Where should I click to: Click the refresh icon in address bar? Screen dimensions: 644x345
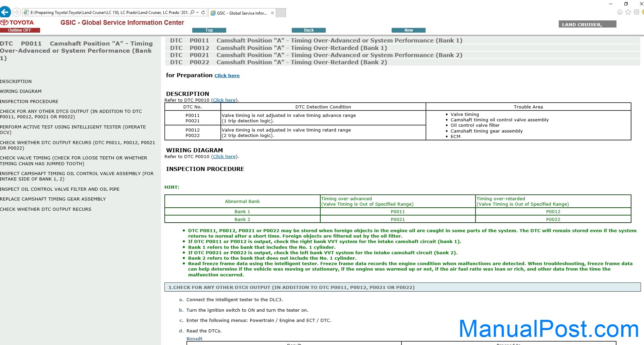click(x=203, y=12)
